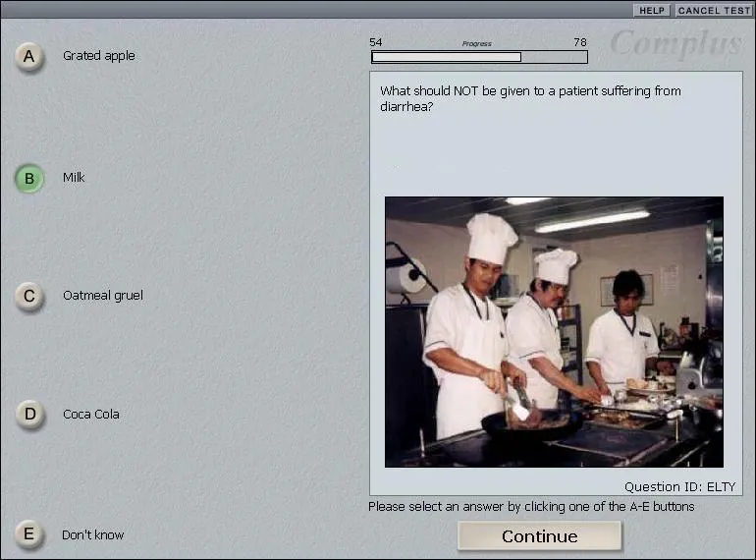Pick answer D round button

pos(29,415)
